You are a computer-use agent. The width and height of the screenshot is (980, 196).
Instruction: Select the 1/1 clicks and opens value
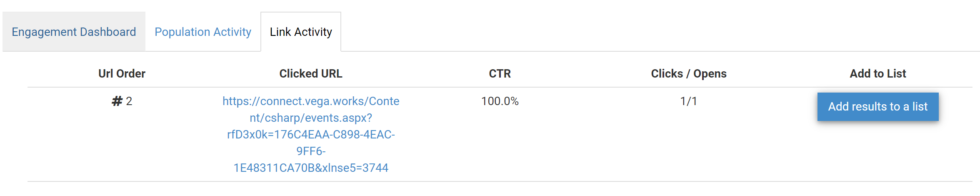coord(689,101)
